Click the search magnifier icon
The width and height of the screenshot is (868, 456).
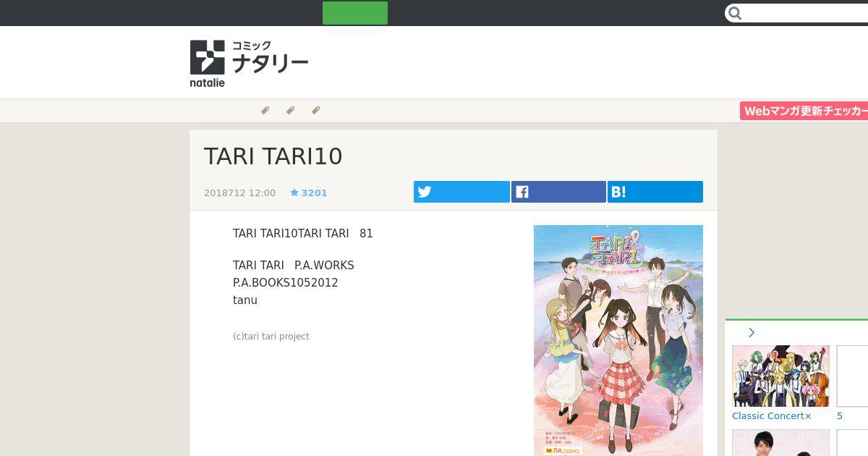pyautogui.click(x=735, y=13)
